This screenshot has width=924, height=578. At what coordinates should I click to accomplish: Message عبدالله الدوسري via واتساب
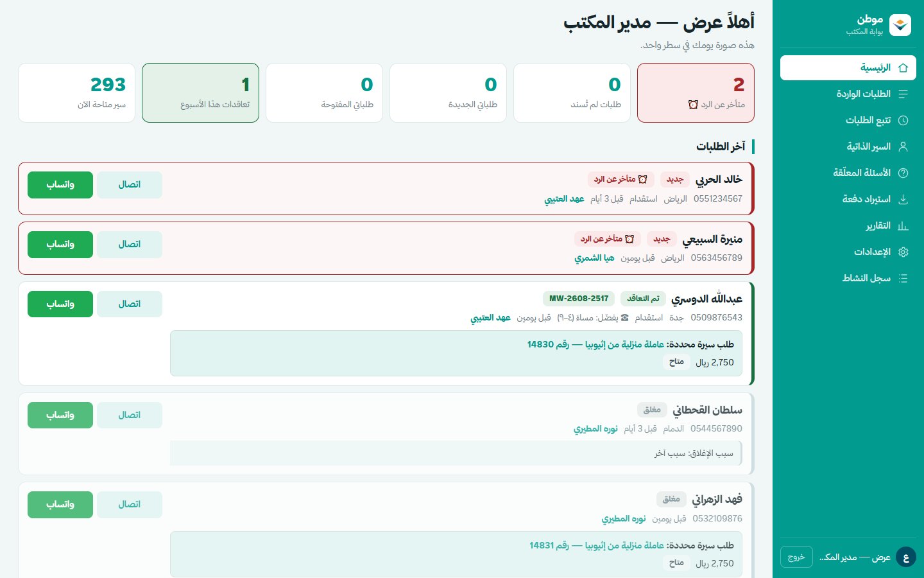[x=60, y=304]
